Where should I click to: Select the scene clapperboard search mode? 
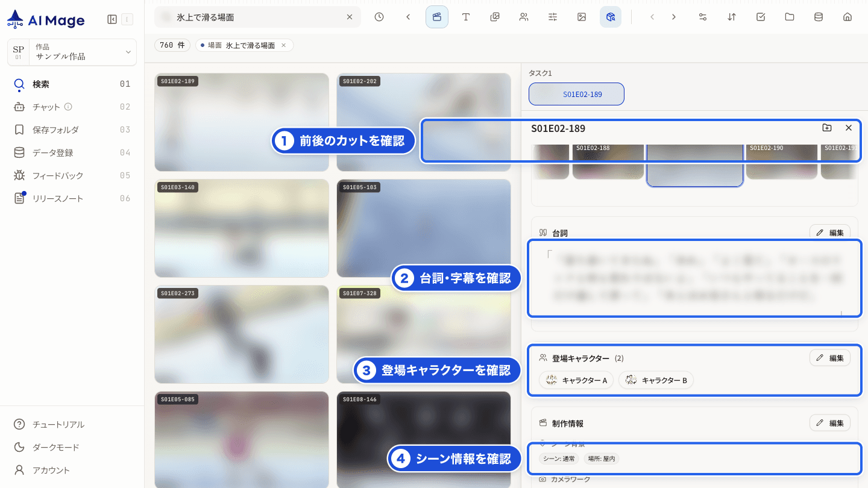(437, 17)
